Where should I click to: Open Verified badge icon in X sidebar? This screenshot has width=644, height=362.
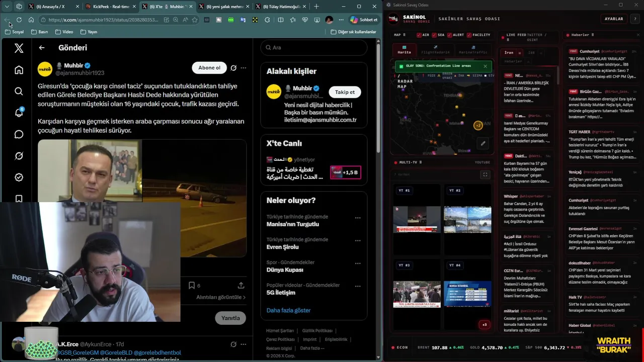coord(19,177)
